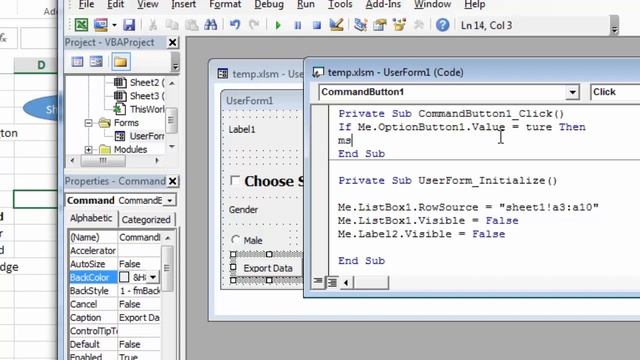Click Full Module View icon in code window
The image size is (640, 360).
pyautogui.click(x=332, y=282)
